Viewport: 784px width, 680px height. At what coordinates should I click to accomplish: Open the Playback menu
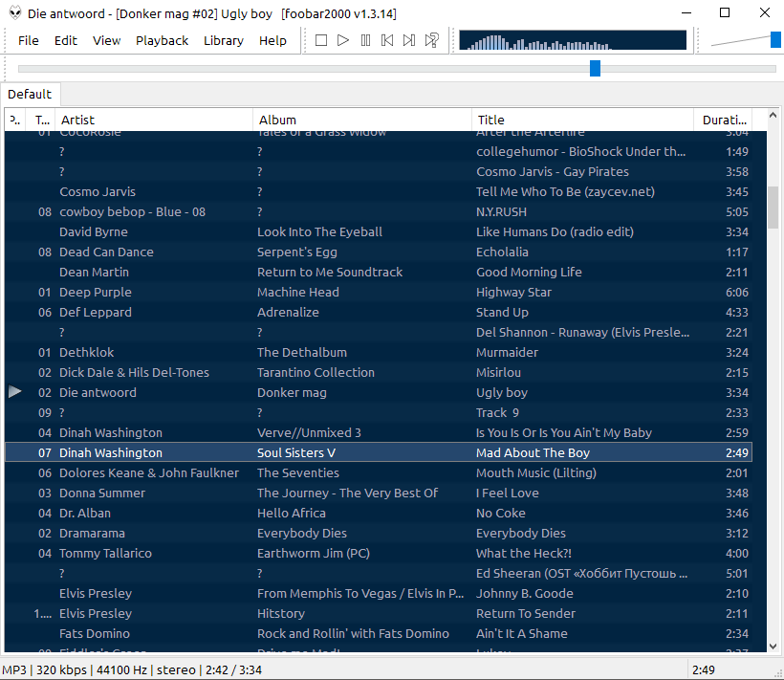point(162,40)
